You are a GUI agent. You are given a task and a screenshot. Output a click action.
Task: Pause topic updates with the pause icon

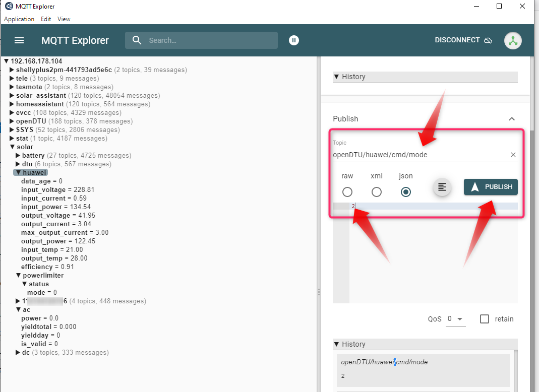click(293, 40)
